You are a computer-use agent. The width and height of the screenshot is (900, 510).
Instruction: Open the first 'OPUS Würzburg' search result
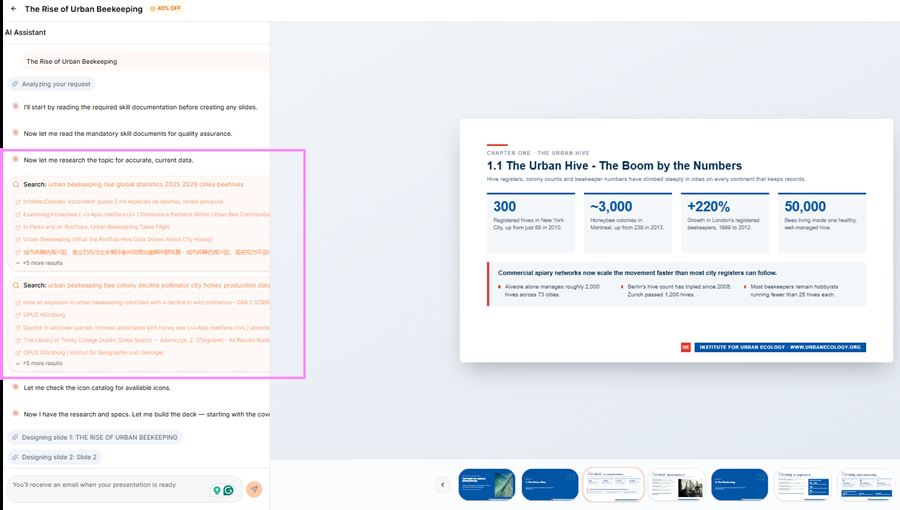click(x=44, y=315)
